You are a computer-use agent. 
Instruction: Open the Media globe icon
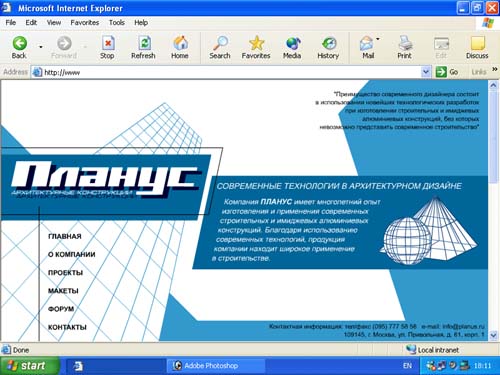pyautogui.click(x=292, y=43)
